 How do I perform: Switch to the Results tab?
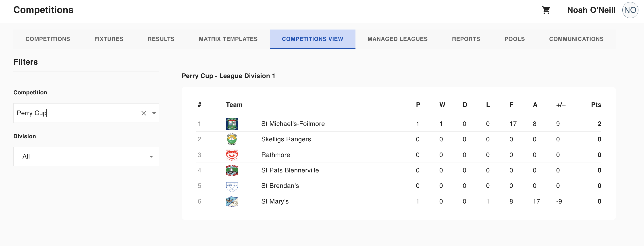(x=161, y=39)
